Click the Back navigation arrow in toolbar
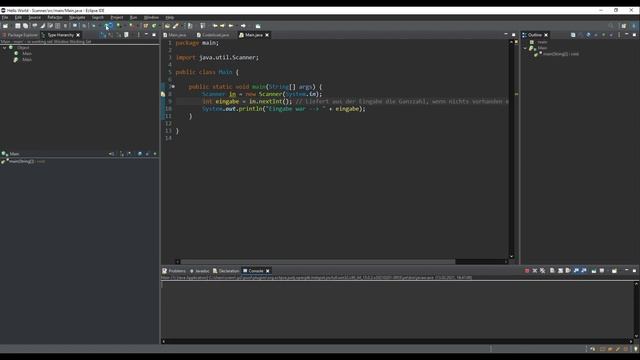 click(231, 26)
